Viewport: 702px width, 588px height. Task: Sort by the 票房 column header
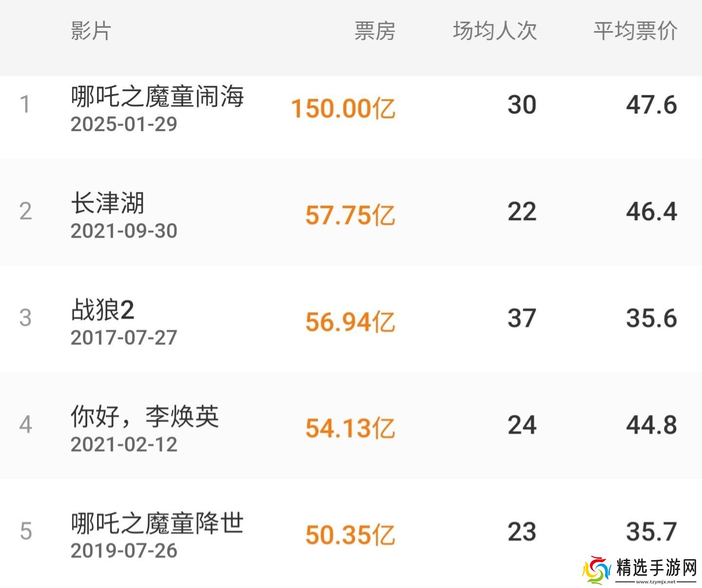click(x=374, y=31)
